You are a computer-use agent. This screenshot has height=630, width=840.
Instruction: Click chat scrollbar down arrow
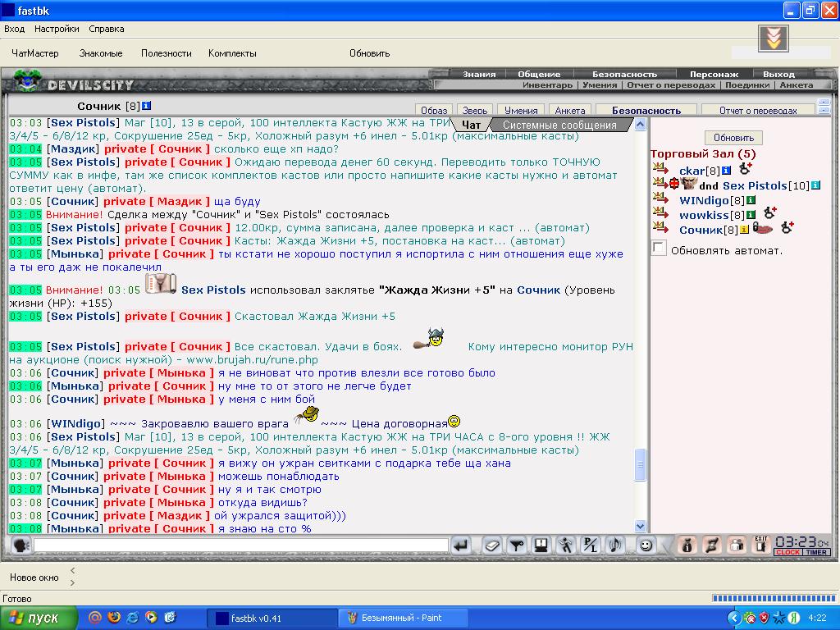point(640,526)
